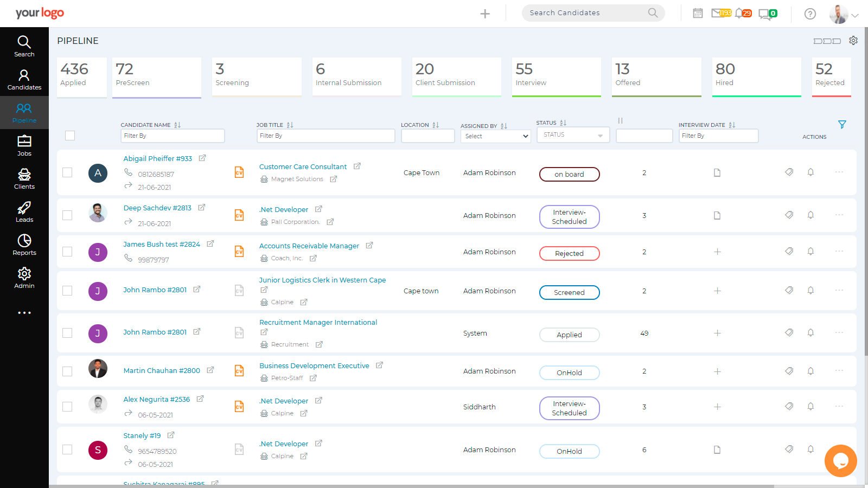Change 'Applied' status for John Rambo
This screenshot has height=488, width=868.
click(x=569, y=335)
